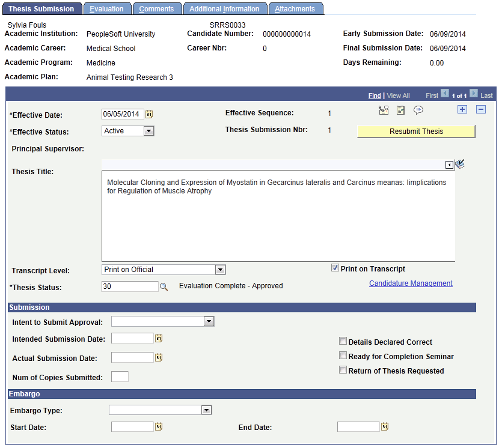The width and height of the screenshot is (499, 448).
Task: Click the First link in header bar
Action: 432,95
